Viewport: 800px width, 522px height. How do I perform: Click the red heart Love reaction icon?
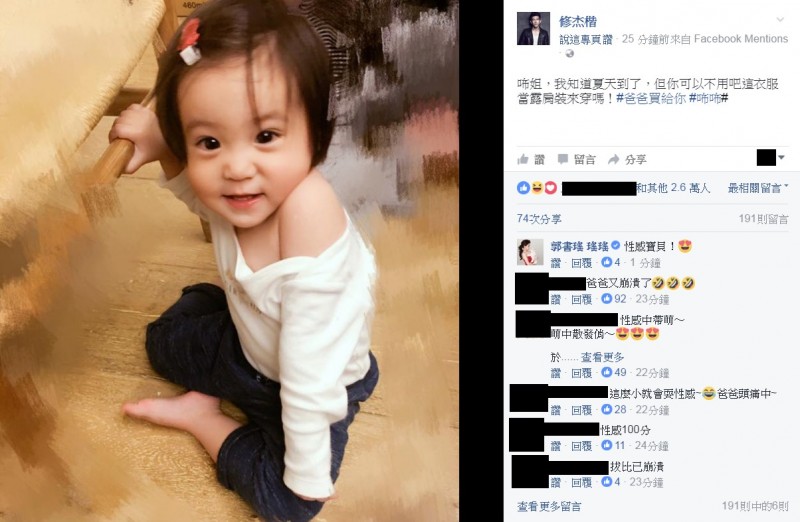550,188
